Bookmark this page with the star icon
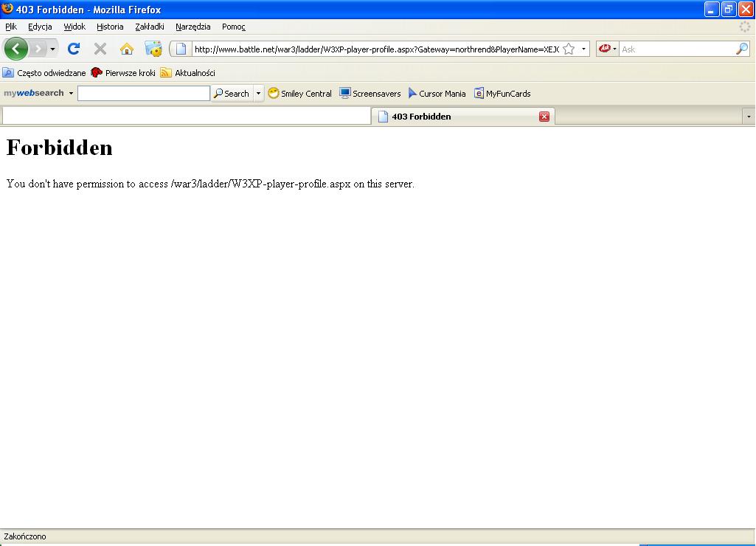Screen dimensions: 756x546 569,49
